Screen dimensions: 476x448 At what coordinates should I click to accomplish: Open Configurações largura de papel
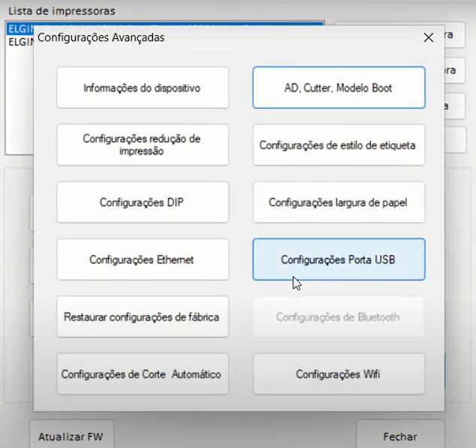(339, 202)
